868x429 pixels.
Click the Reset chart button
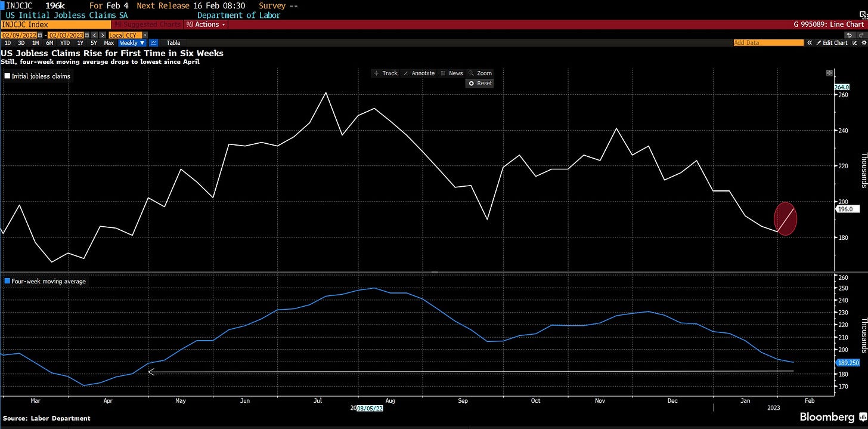tap(480, 83)
